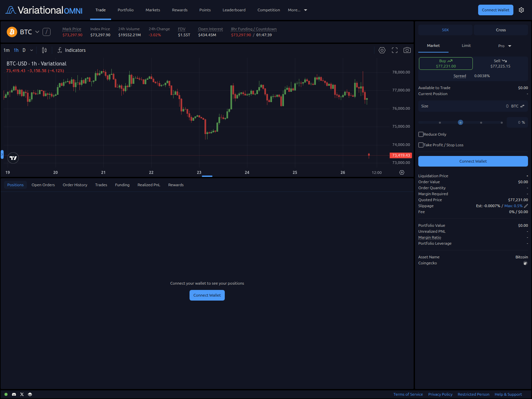Click the 0 % size percentage field
The image size is (532, 399).
point(517,122)
